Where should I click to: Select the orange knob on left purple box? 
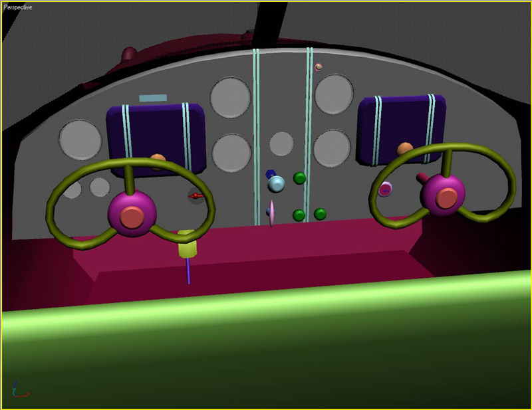coord(158,158)
